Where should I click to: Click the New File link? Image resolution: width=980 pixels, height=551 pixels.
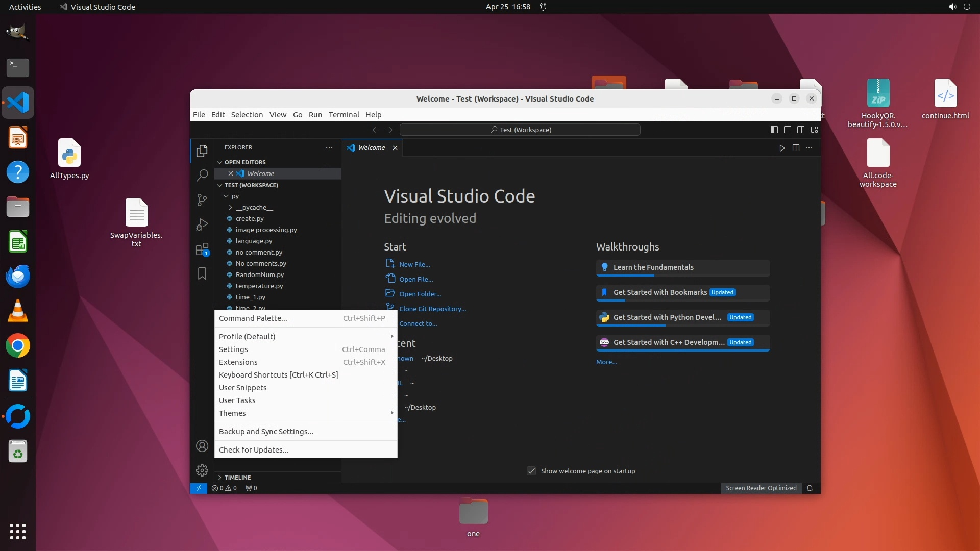(414, 265)
